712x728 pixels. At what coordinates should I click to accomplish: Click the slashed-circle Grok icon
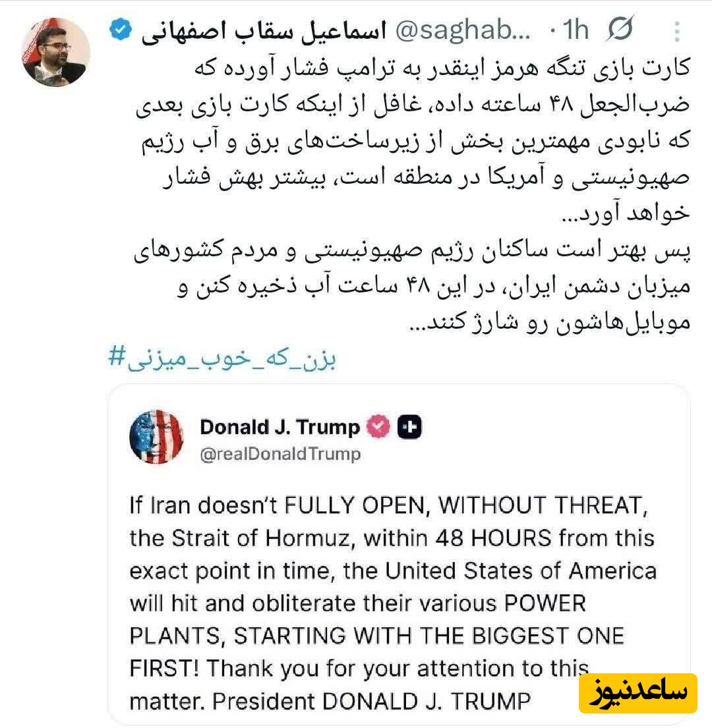[620, 29]
